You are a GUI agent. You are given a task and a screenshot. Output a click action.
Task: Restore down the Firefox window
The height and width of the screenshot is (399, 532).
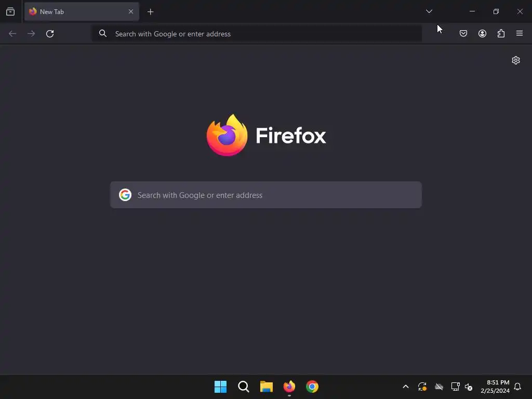tap(496, 11)
